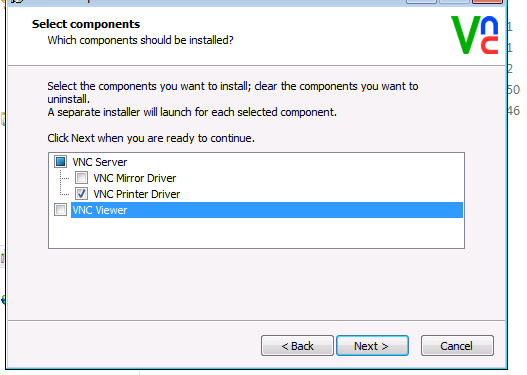This screenshot has height=375, width=527.
Task: Click empty space inside the components list
Action: click(x=256, y=233)
